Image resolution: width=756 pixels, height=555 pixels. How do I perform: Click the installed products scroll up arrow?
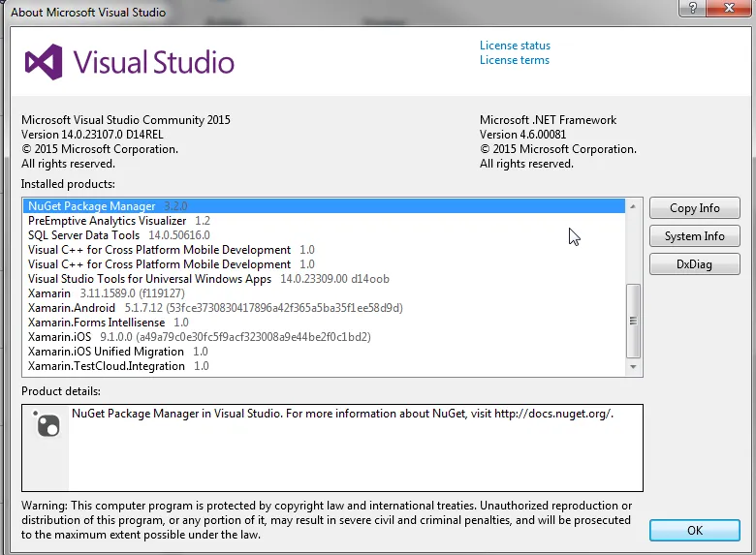pos(633,206)
